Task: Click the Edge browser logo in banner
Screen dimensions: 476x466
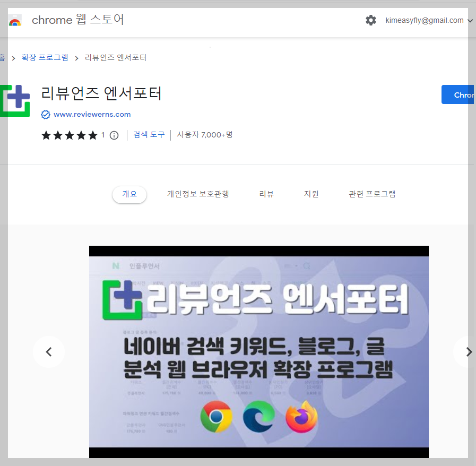Action: (x=258, y=417)
